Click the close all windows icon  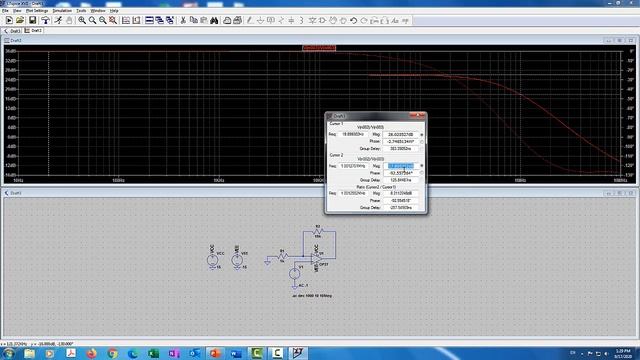170,20
